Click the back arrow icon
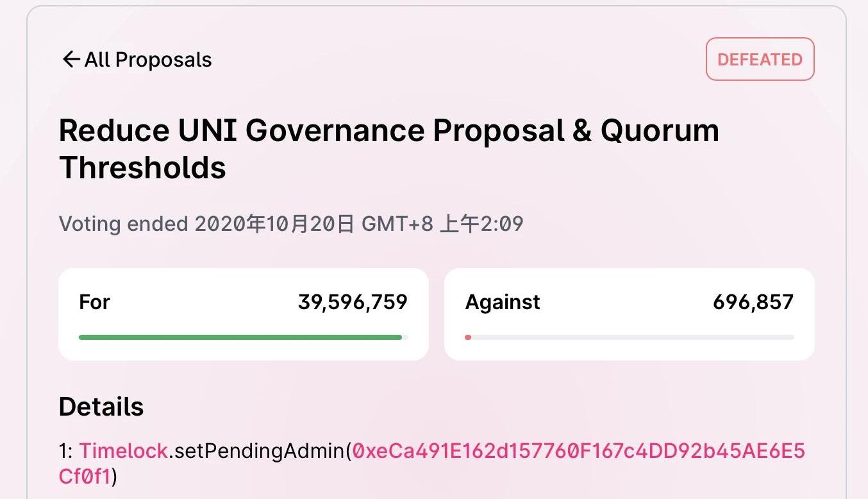Image resolution: width=868 pixels, height=499 pixels. tap(70, 60)
